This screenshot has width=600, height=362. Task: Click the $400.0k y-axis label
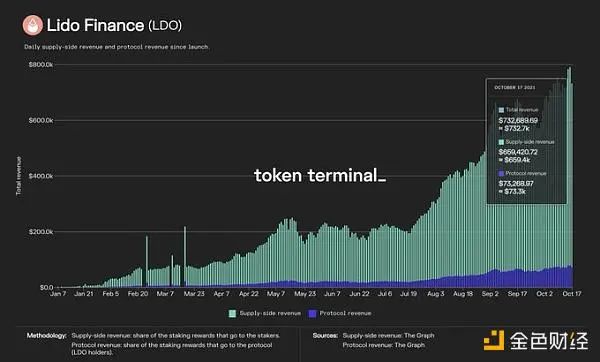click(x=41, y=176)
